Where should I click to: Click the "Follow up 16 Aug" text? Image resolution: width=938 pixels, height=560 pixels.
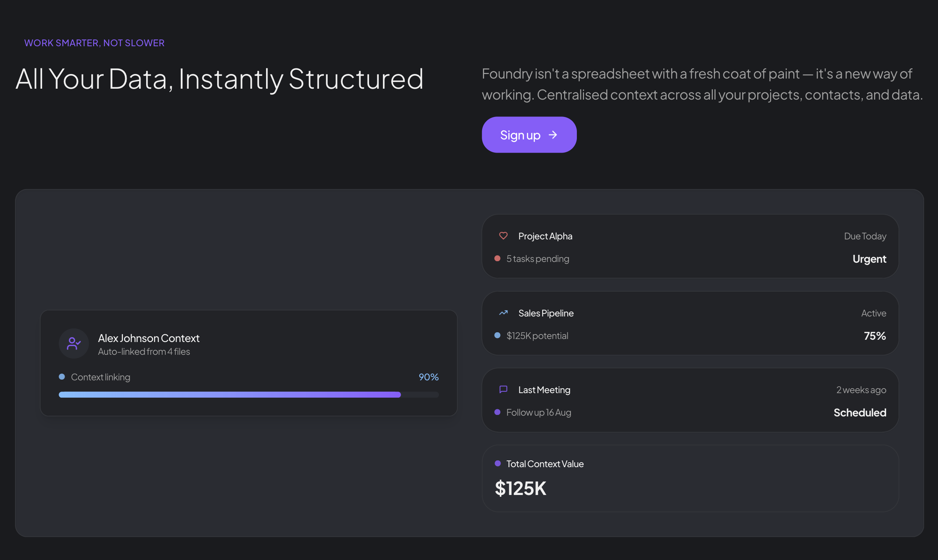coord(539,412)
